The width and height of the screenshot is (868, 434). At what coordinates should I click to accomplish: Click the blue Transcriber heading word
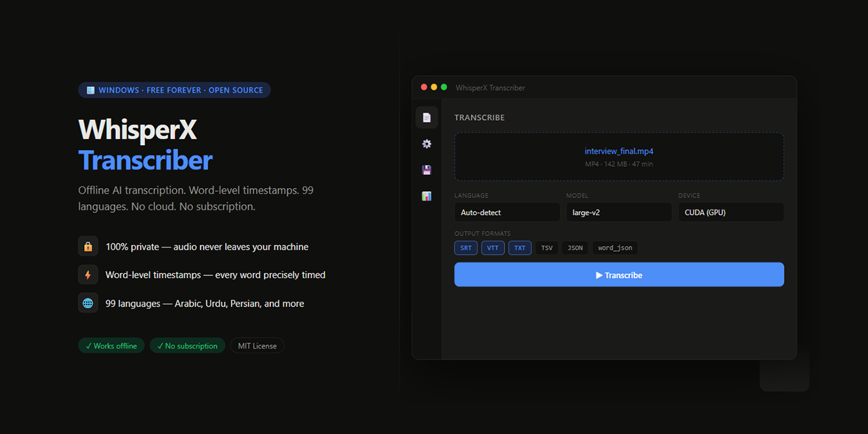pyautogui.click(x=145, y=161)
